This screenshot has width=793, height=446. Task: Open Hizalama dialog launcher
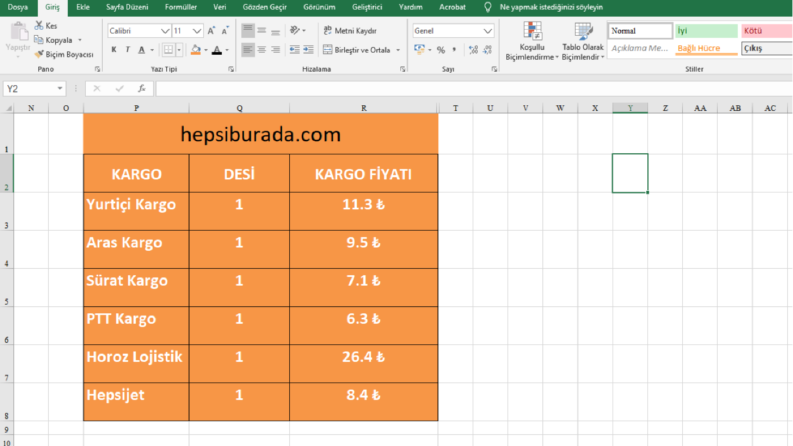click(403, 69)
